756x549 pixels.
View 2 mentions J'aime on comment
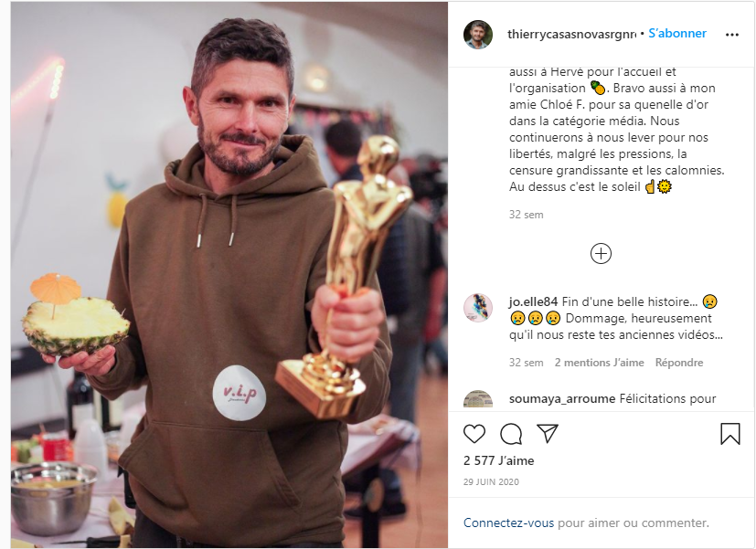point(600,363)
